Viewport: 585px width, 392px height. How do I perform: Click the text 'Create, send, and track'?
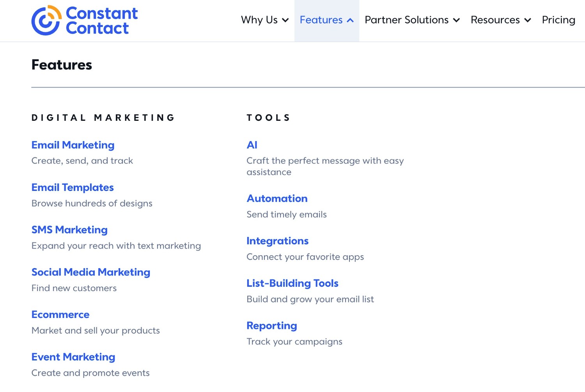[82, 161]
